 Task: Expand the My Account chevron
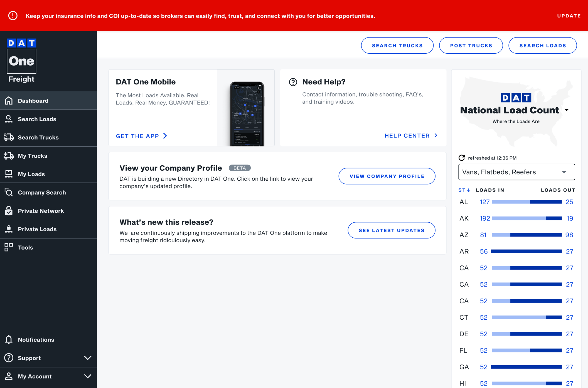coord(88,376)
